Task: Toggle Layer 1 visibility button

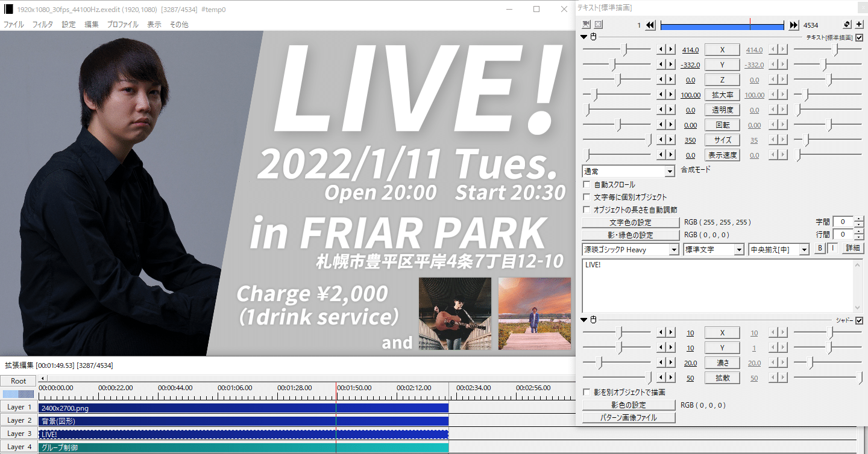Action: coord(18,407)
